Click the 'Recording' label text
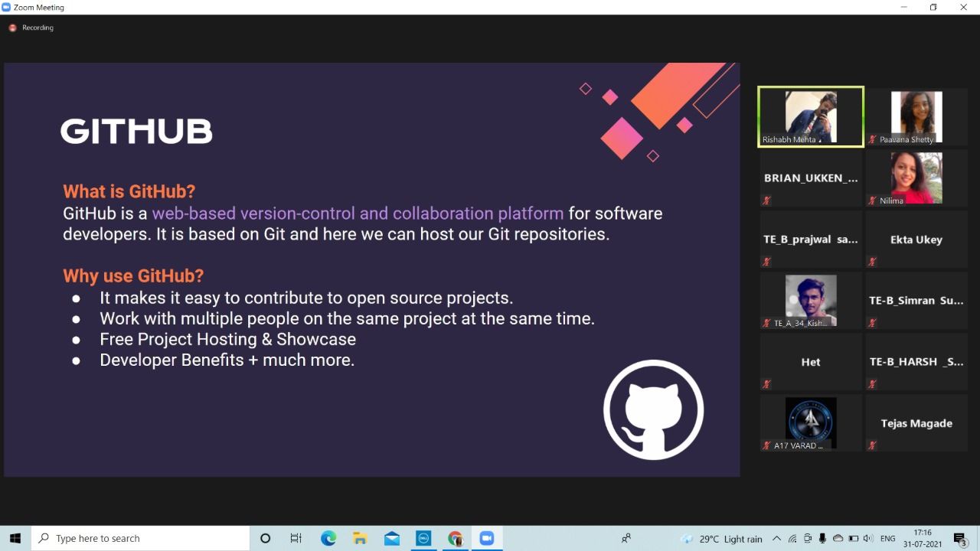This screenshot has width=980, height=551. pos(38,28)
